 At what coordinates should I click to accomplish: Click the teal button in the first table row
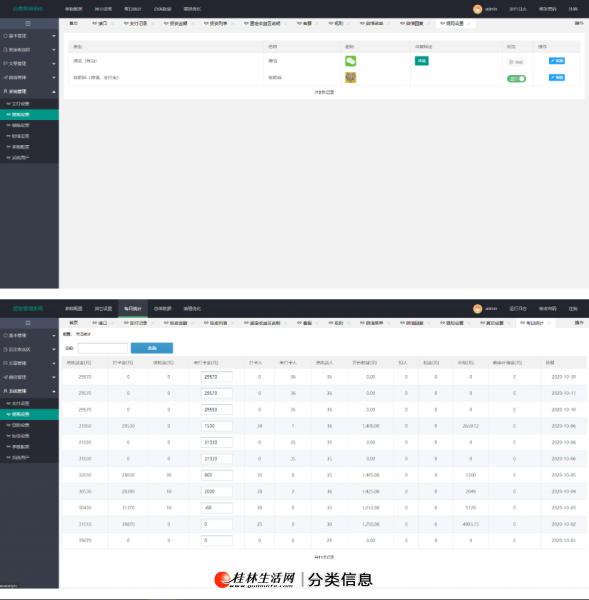421,61
